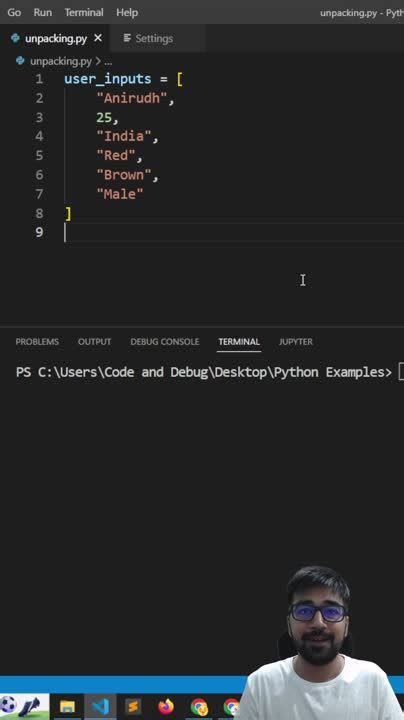Viewport: 404px width, 720px height.
Task: Click the soccer news widget on taskbar
Action: (x=24, y=706)
